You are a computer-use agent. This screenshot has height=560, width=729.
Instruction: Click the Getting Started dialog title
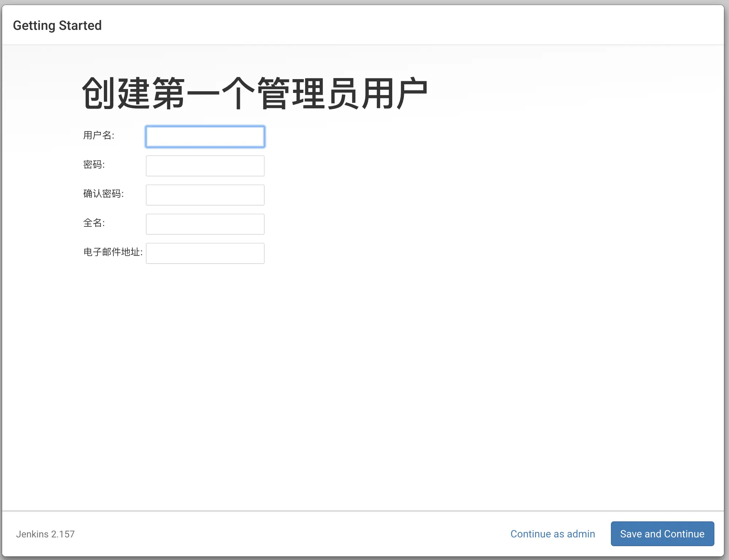click(x=57, y=26)
